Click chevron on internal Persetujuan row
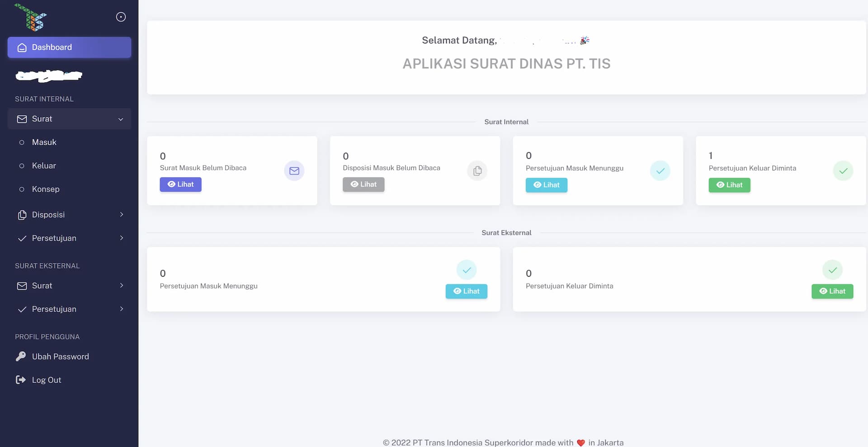868x447 pixels. tap(121, 238)
